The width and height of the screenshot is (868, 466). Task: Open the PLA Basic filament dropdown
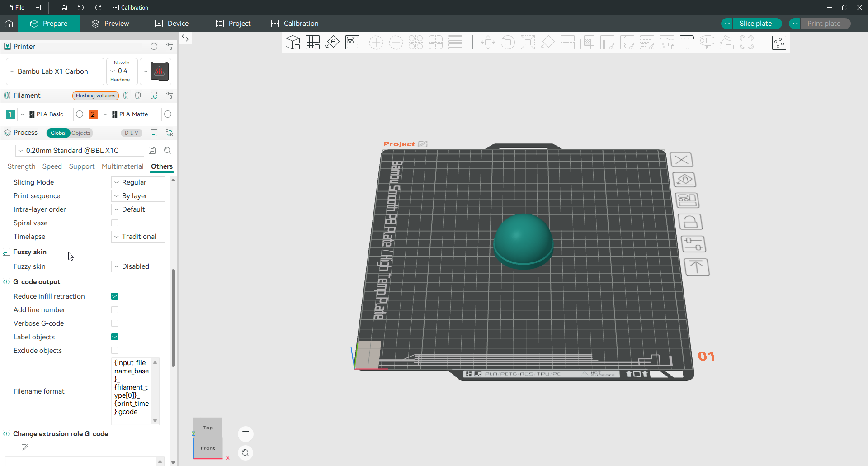[x=44, y=114]
